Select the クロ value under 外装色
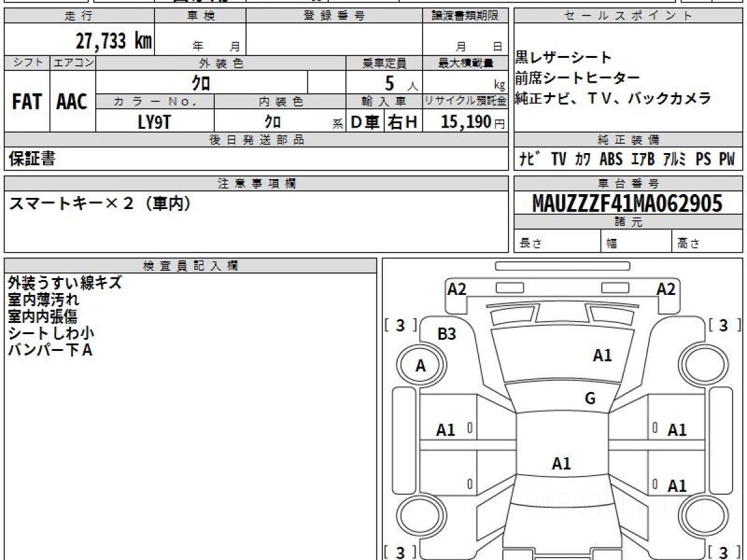 (201, 82)
